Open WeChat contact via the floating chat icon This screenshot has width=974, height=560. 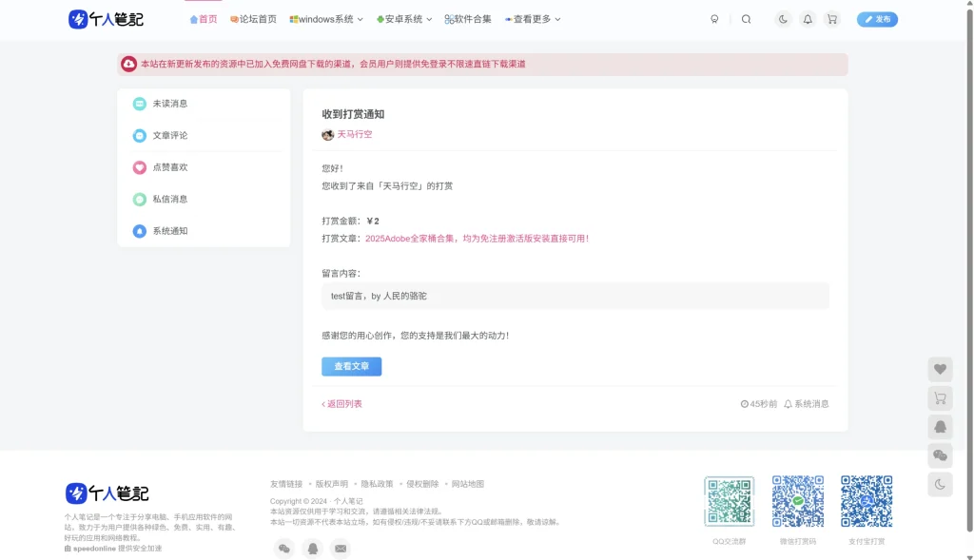[x=940, y=455]
